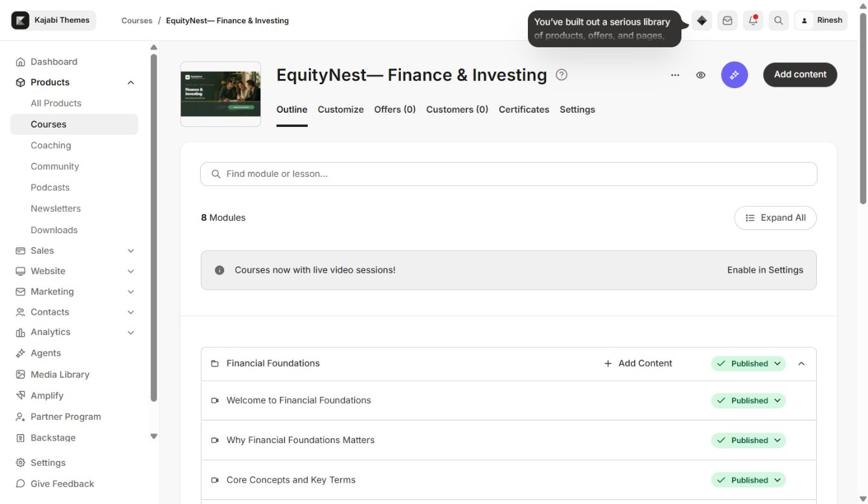
Task: Collapse the Products section in sidebar
Action: click(x=131, y=82)
